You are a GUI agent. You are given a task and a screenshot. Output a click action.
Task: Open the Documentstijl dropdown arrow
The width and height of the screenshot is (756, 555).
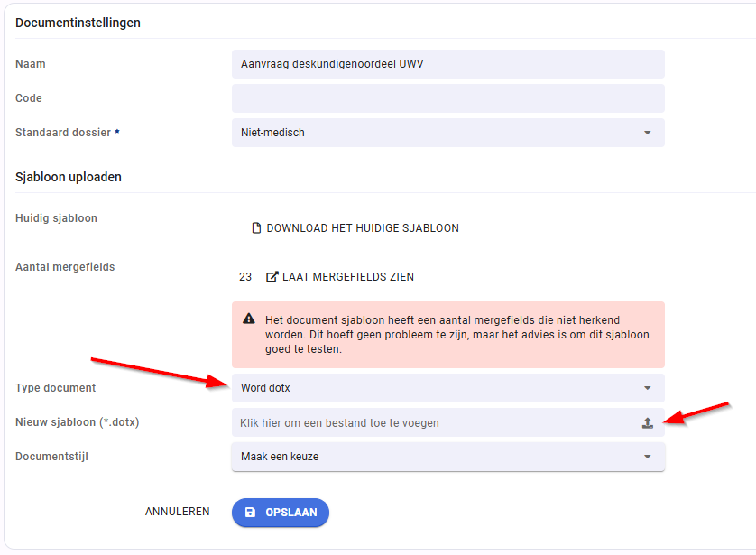coord(648,457)
